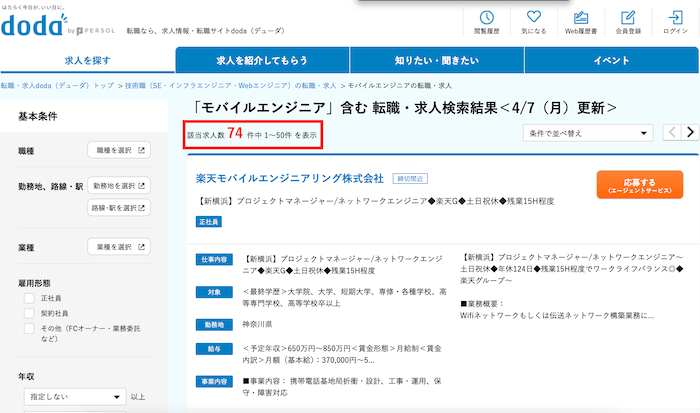Click the 会員登録 pencil icon

click(x=628, y=22)
